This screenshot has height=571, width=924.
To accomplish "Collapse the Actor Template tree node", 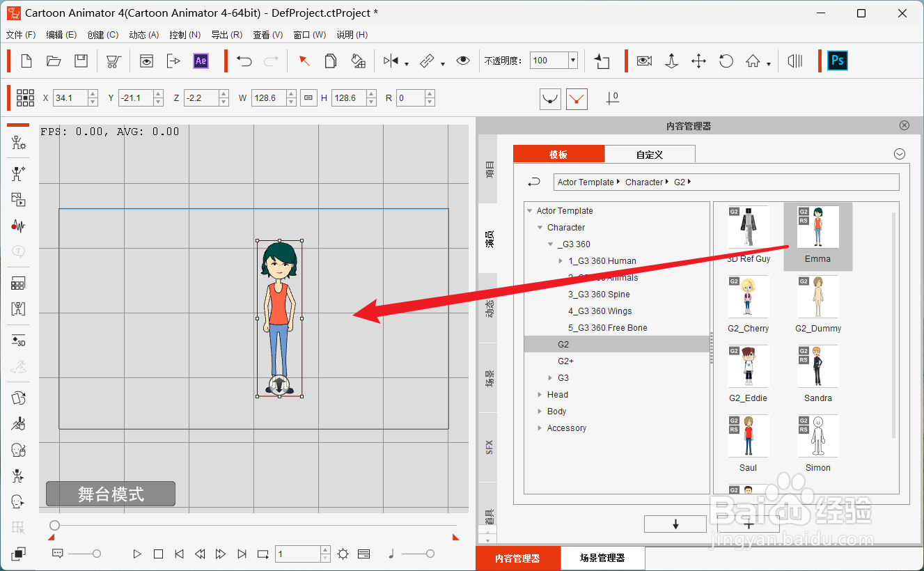I will pyautogui.click(x=530, y=211).
